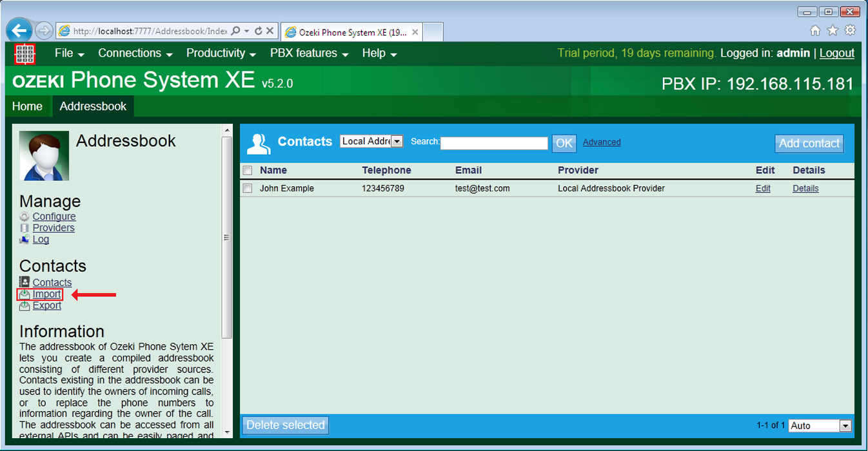Click the OK search button

(564, 143)
